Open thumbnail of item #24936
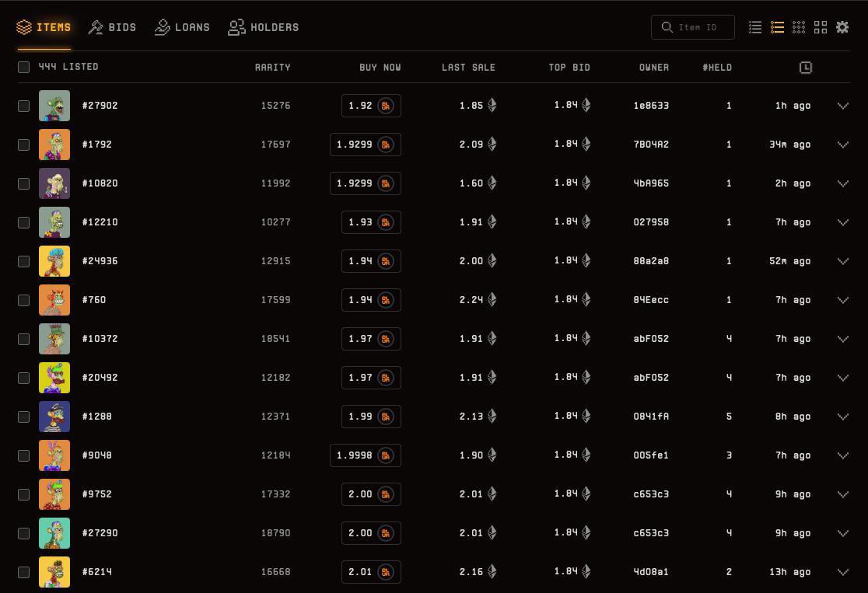 [54, 261]
